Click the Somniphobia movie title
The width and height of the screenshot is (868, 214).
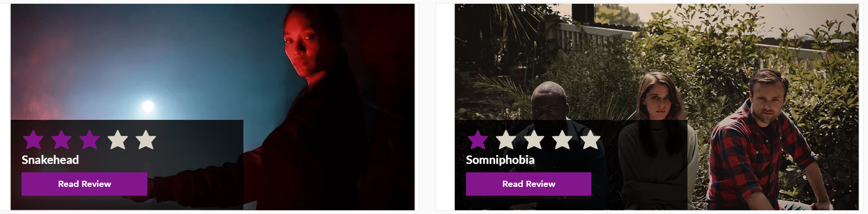(x=500, y=160)
